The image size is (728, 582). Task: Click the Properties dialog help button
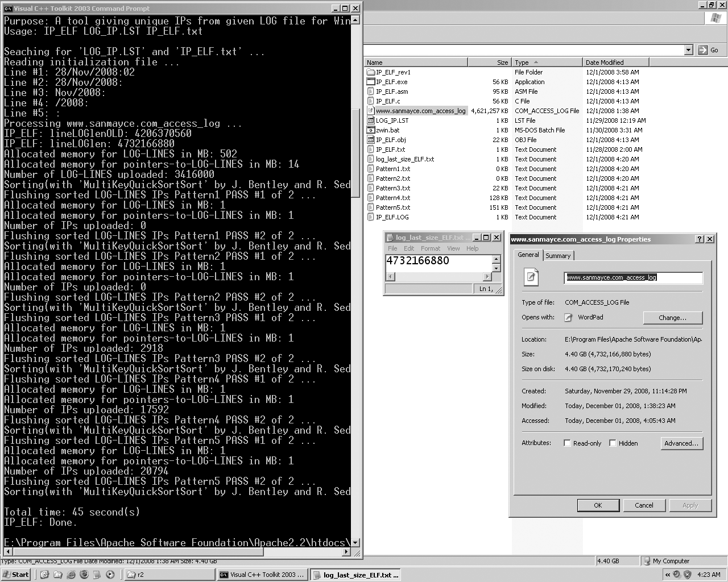point(700,239)
